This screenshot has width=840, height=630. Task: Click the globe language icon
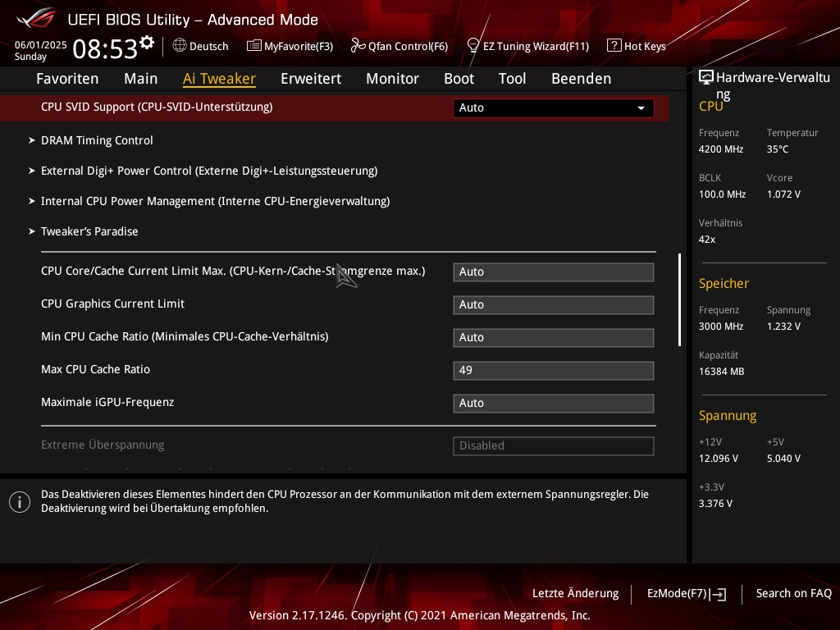click(180, 45)
